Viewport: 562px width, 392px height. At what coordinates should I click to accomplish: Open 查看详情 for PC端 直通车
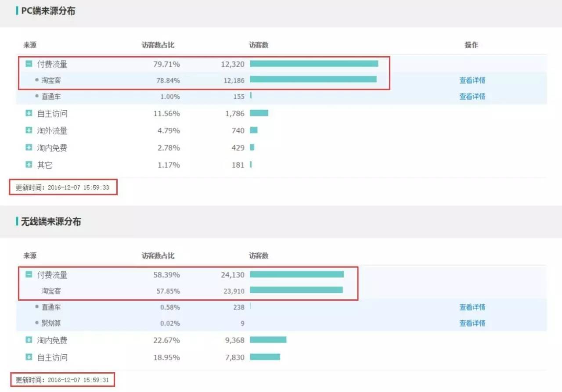click(x=472, y=97)
